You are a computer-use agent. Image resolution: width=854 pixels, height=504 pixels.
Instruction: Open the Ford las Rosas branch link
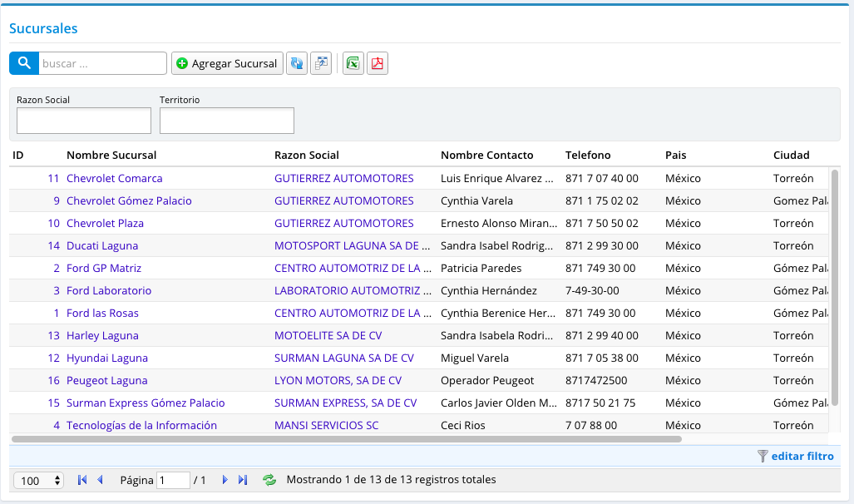click(102, 314)
